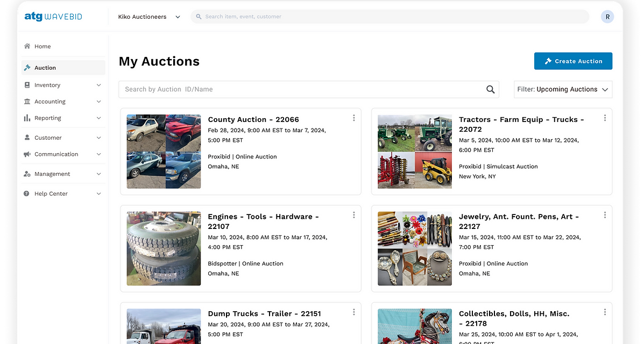The width and height of the screenshot is (644, 344).
Task: Expand the Inventory menu chevron
Action: pyautogui.click(x=98, y=85)
